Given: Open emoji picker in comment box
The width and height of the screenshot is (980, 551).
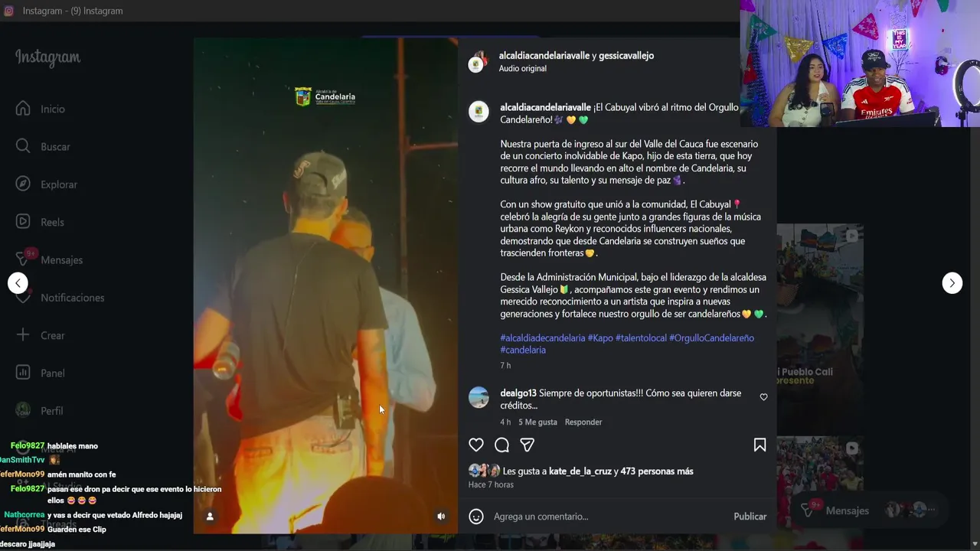Looking at the screenshot, I should point(476,517).
